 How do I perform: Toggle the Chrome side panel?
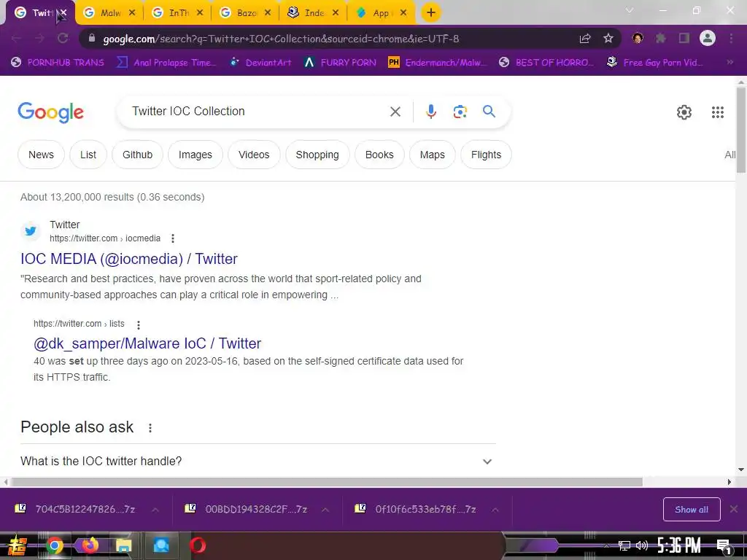(684, 39)
